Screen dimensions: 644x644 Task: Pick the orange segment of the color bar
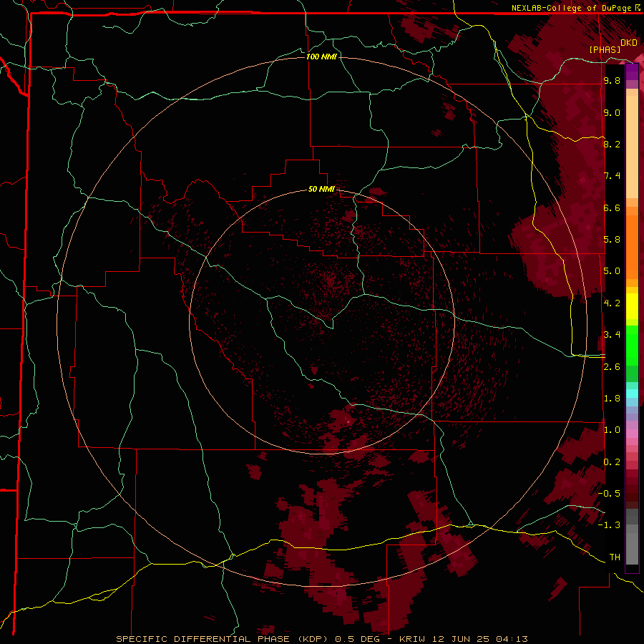(x=632, y=247)
